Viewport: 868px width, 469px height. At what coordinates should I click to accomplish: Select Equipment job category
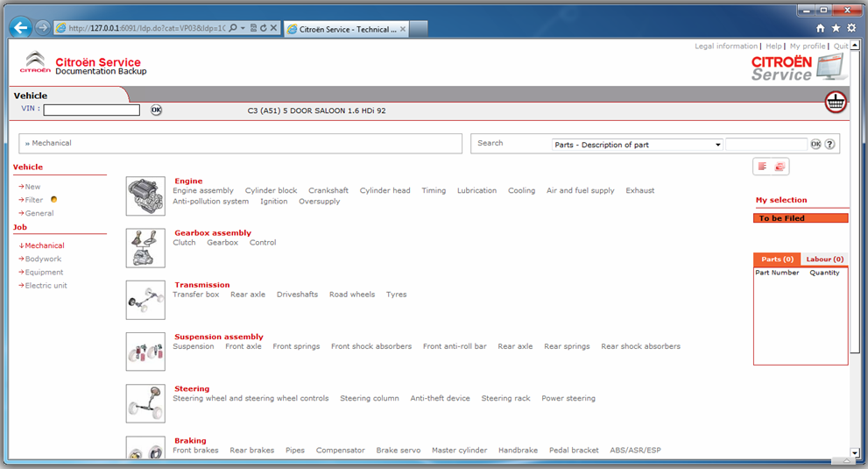44,273
